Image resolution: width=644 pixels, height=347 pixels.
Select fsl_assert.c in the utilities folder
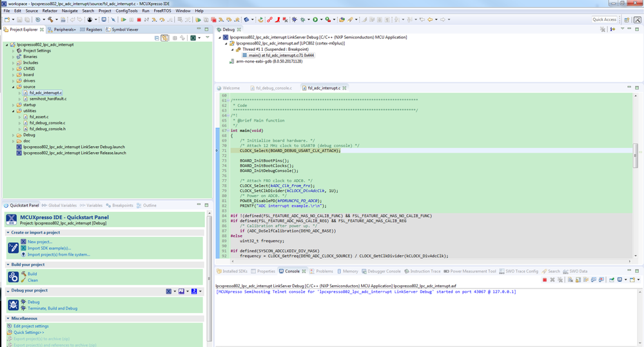[x=39, y=117]
